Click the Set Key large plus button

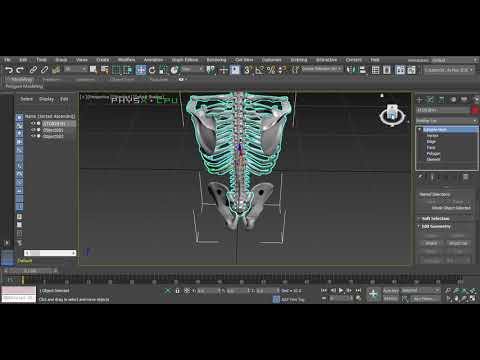[x=373, y=294]
